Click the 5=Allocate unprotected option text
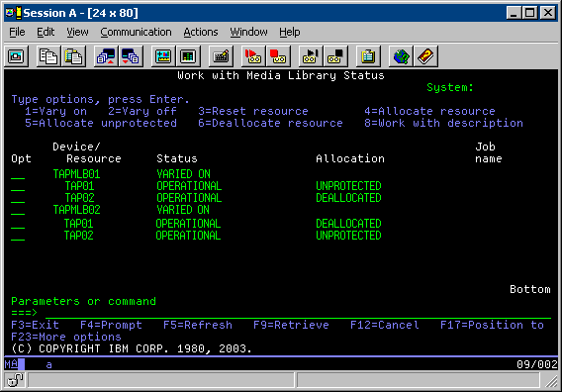 pyautogui.click(x=101, y=123)
